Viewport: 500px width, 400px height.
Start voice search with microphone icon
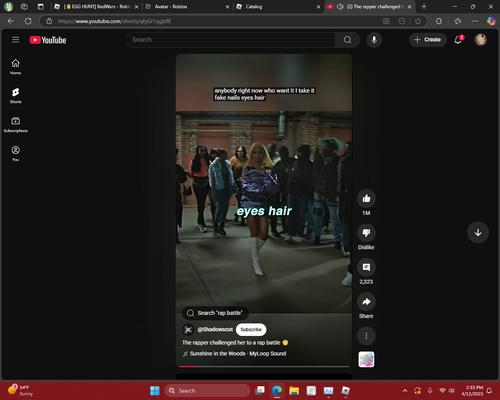click(x=374, y=40)
